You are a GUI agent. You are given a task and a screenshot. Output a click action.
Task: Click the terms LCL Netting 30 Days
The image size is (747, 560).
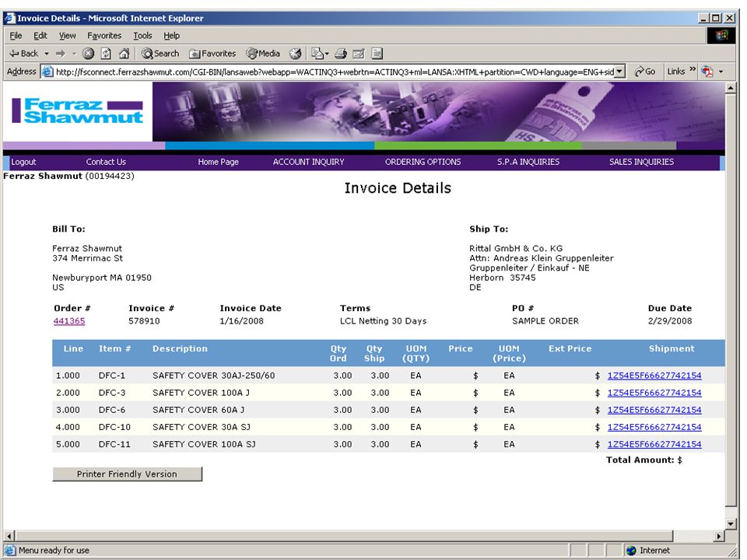pos(383,321)
